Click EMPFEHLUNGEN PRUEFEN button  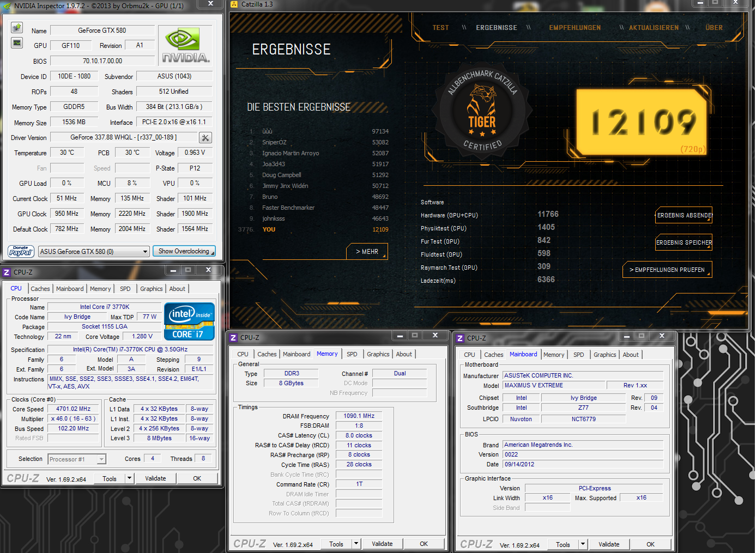coord(667,270)
